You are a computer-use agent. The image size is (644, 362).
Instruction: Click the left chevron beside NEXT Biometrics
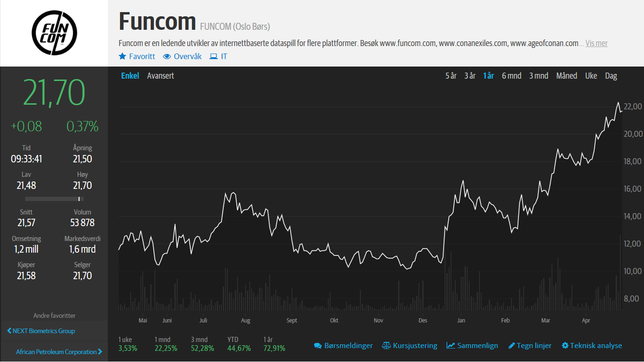coord(9,331)
